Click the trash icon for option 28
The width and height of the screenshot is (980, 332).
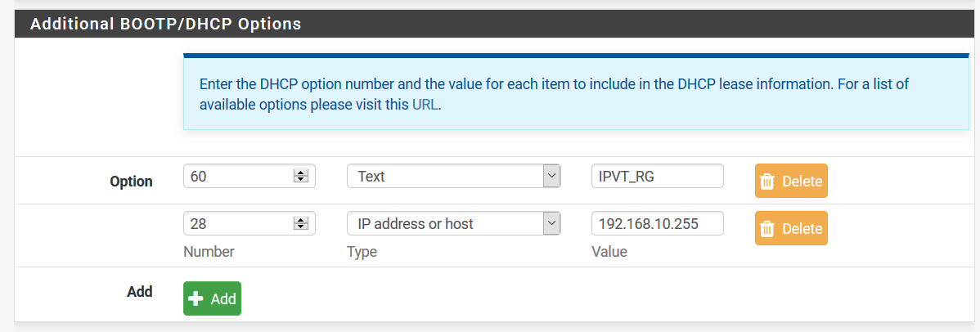767,229
